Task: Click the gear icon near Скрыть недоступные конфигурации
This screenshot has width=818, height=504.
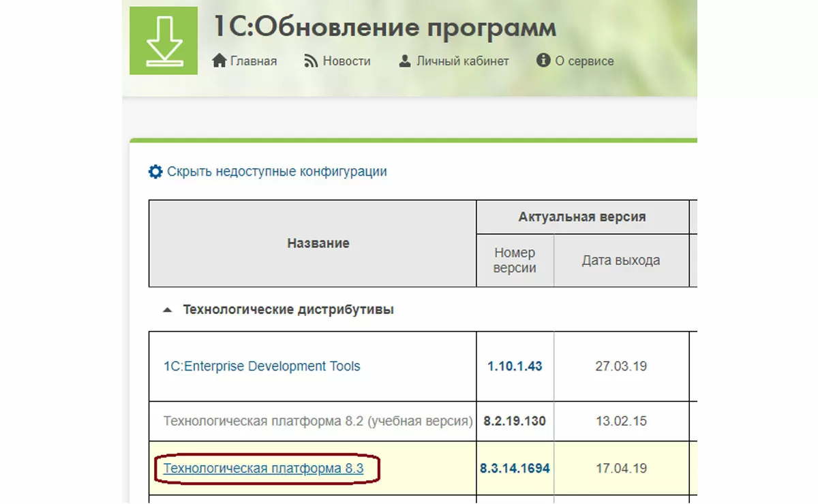Action: (x=155, y=172)
